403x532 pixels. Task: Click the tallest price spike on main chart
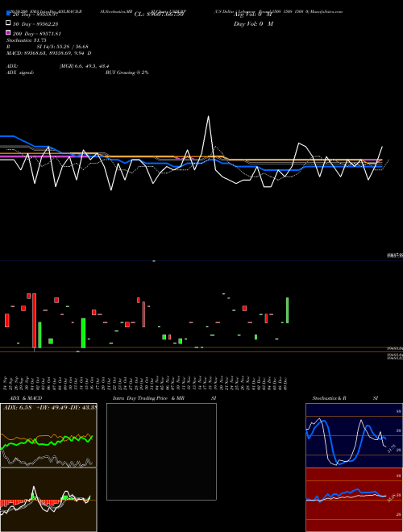[208, 117]
